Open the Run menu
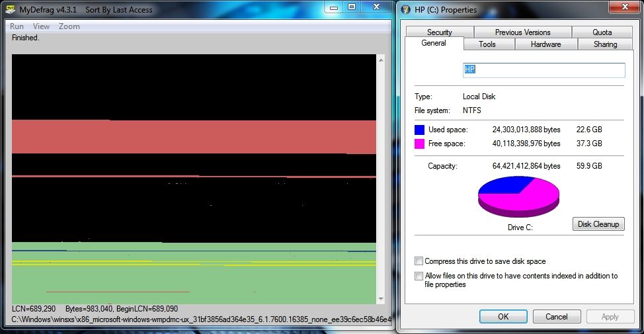 tap(17, 26)
